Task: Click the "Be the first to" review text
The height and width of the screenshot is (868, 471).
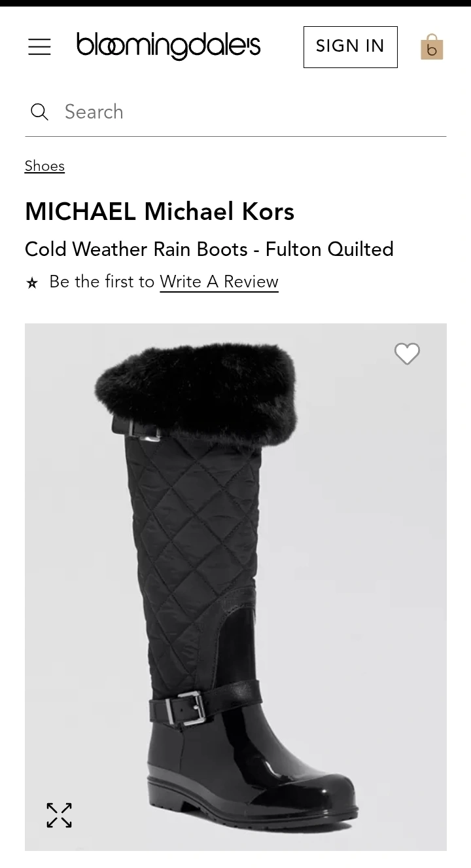Action: point(102,281)
